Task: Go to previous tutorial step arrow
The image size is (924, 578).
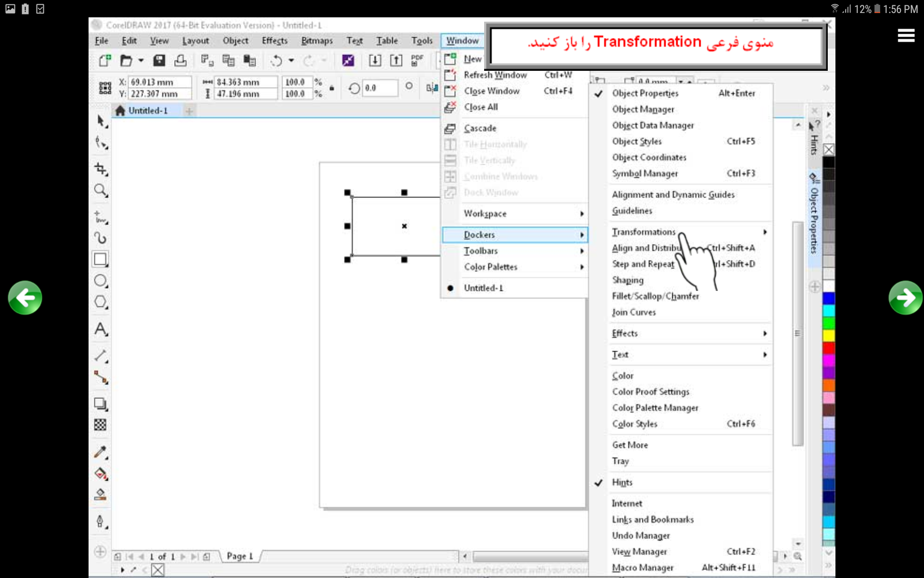Action: [x=25, y=298]
